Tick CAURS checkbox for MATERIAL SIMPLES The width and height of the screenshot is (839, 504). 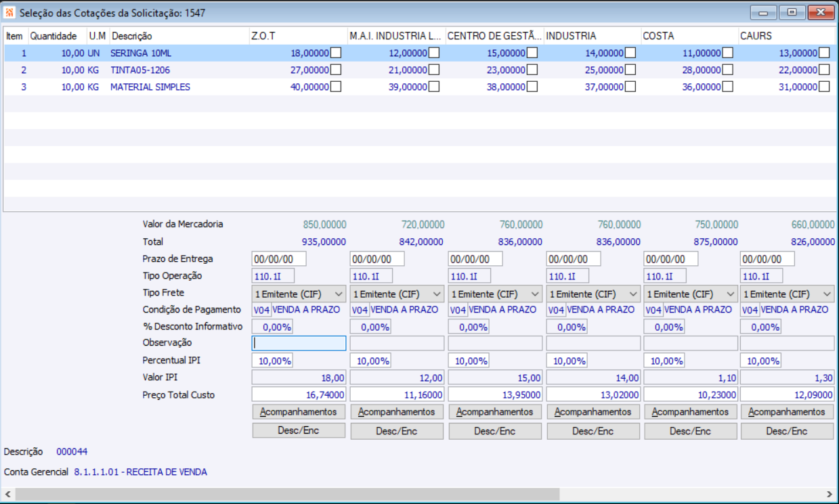click(x=824, y=87)
